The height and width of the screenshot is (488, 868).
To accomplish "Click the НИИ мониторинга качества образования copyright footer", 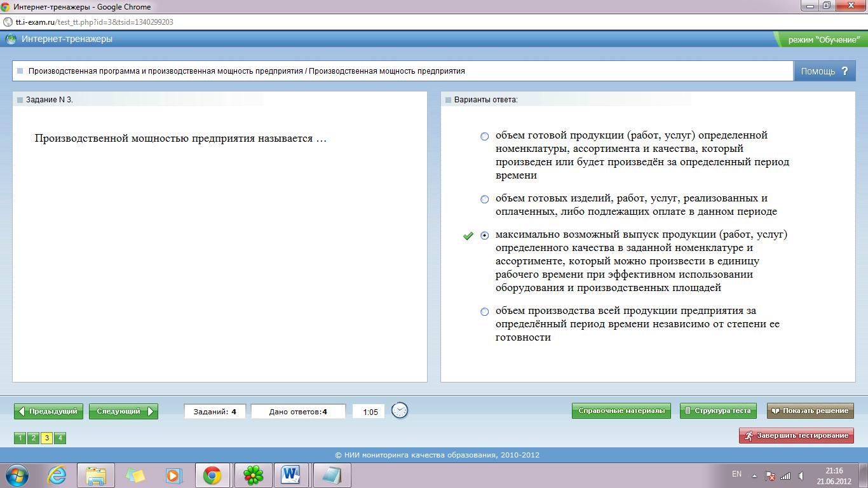I will [437, 455].
